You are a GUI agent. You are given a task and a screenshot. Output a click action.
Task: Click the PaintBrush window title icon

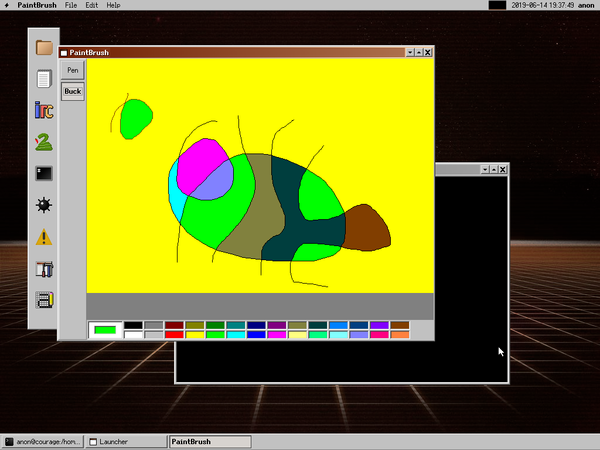point(64,53)
